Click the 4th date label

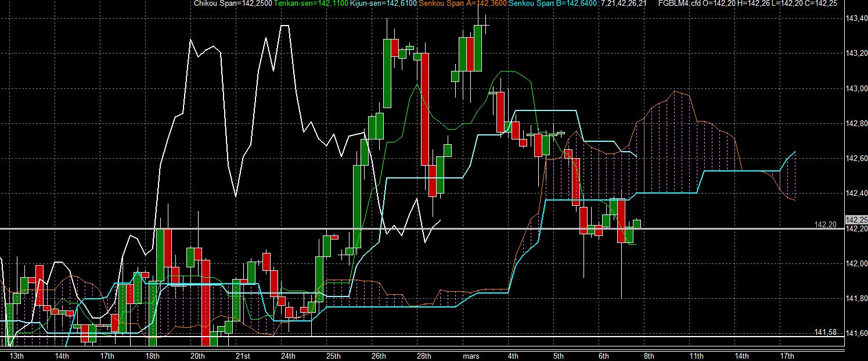[513, 356]
